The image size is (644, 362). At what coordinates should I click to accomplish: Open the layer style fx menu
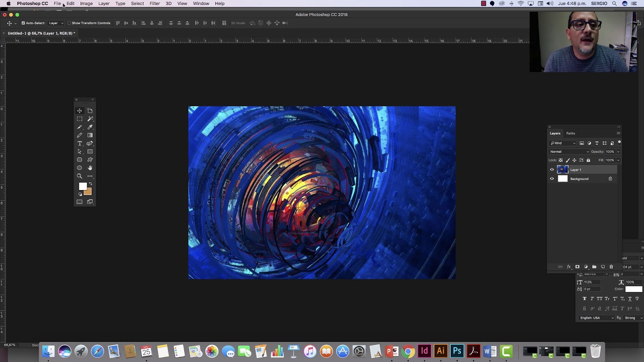coord(569,266)
